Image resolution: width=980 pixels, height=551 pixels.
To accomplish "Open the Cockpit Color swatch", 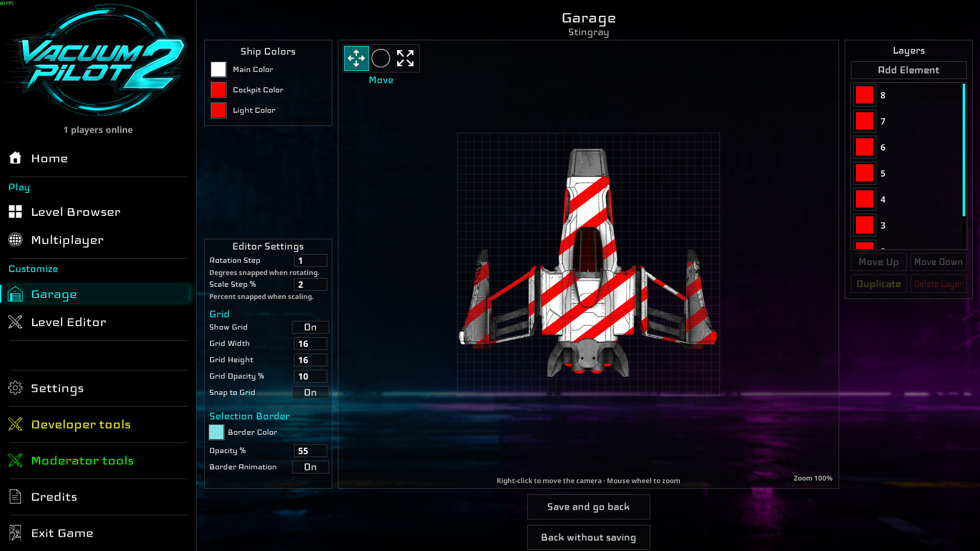I will coord(218,90).
